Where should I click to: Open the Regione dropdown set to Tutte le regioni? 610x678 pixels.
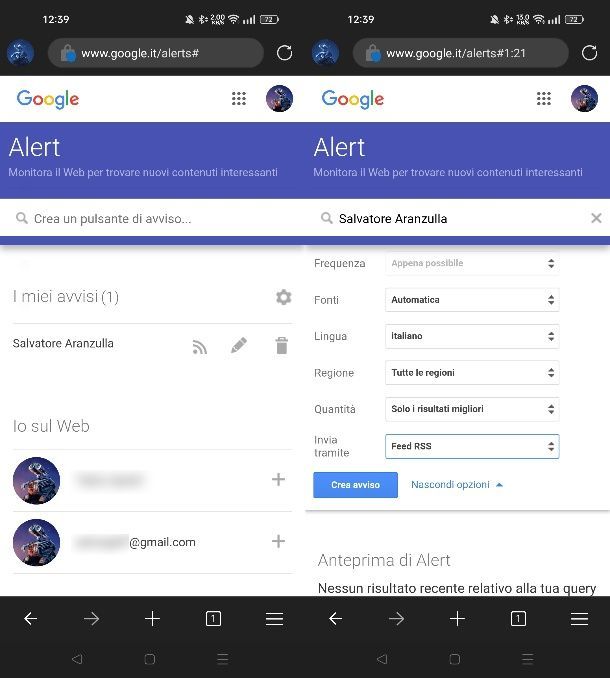(472, 372)
